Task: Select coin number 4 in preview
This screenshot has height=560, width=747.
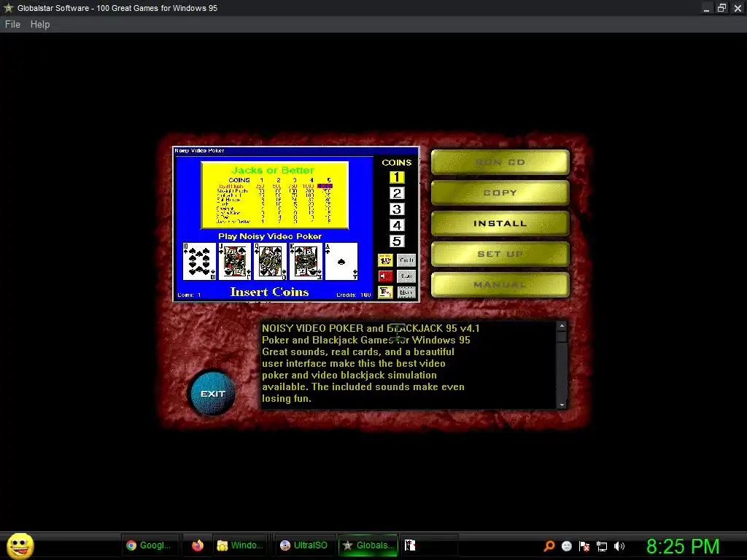Action: [x=397, y=225]
